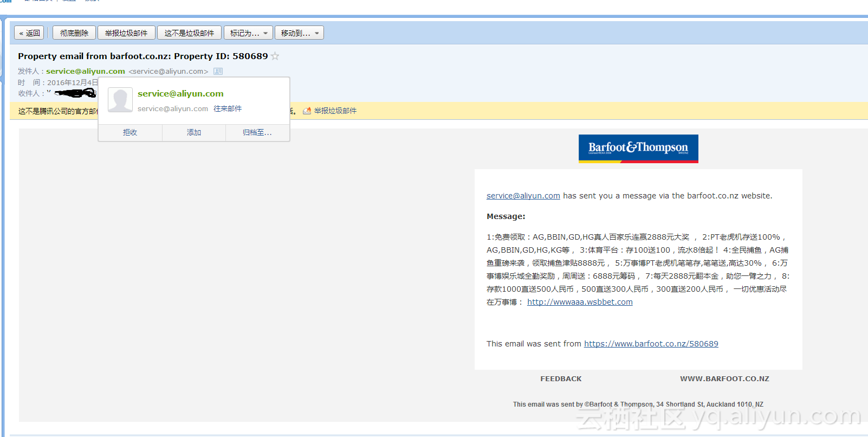868x437 pixels.
Task: Open the Barfoot & Thompson logo
Action: [x=638, y=149]
